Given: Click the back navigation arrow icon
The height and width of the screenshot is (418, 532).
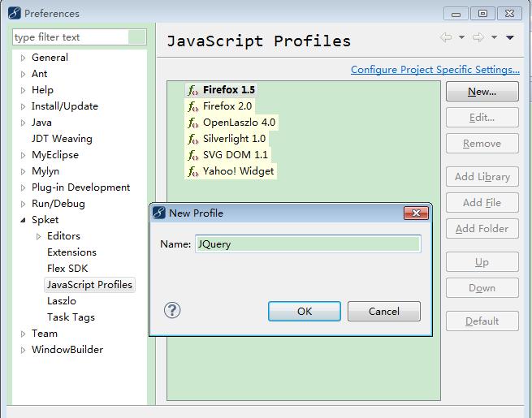Looking at the screenshot, I should pyautogui.click(x=446, y=37).
